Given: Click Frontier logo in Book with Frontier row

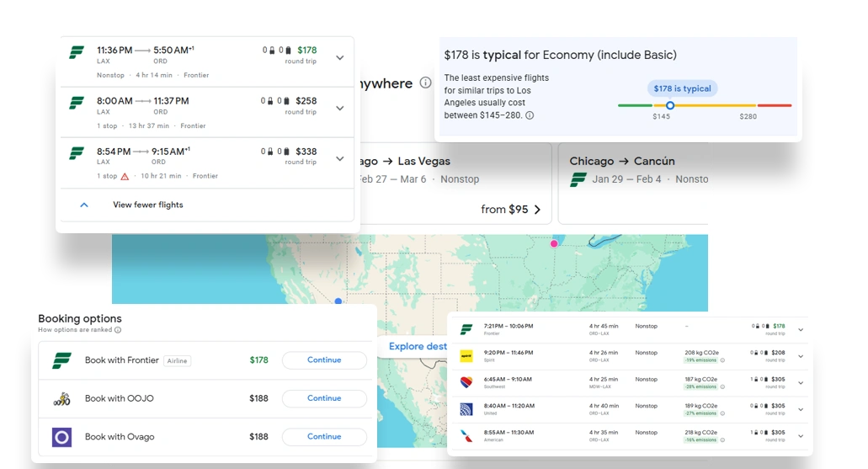Looking at the screenshot, I should [x=61, y=360].
